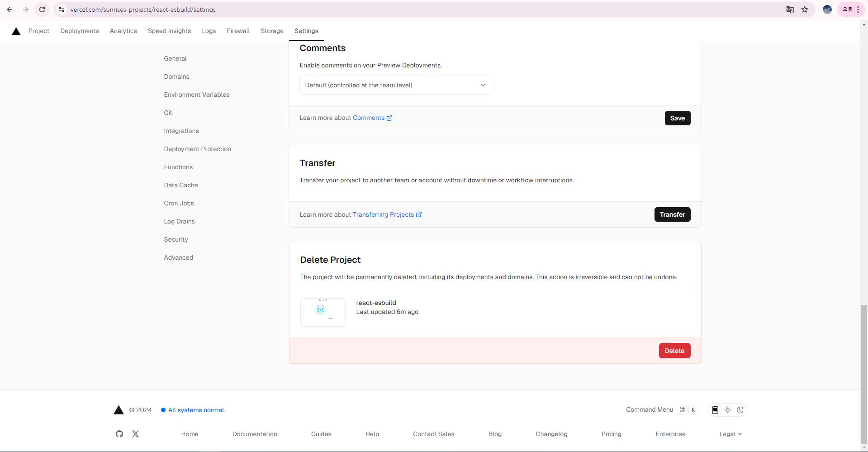Open Enterprise link in footer
Viewport: 868px width, 452px height.
pos(670,434)
